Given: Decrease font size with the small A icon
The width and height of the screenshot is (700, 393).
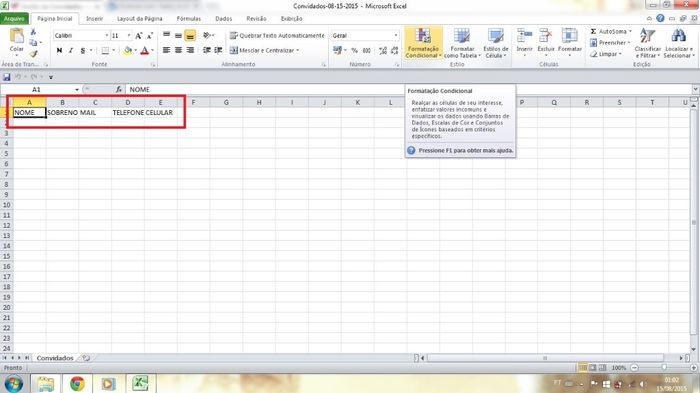Looking at the screenshot, I should click(x=150, y=35).
